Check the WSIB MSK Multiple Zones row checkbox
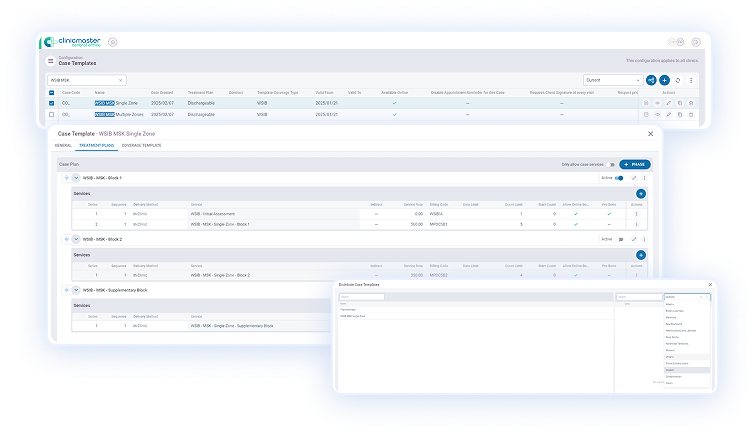Screen dimensions: 753x433 point(52,114)
